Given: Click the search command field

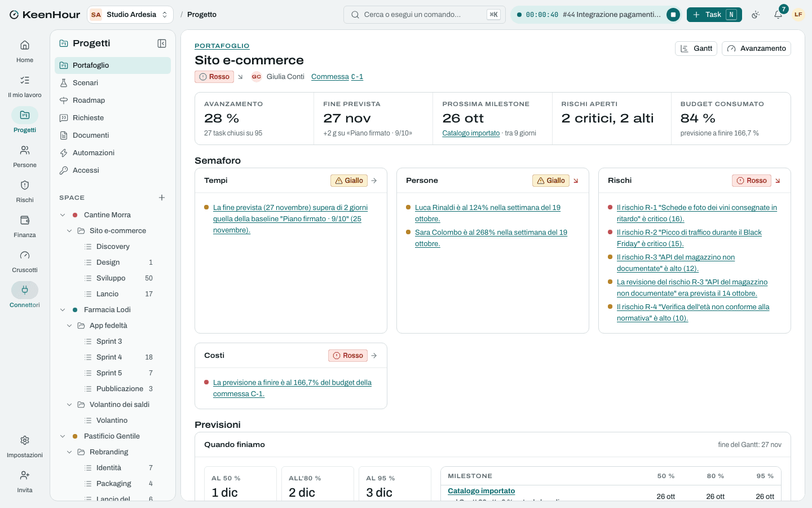Looking at the screenshot, I should [425, 15].
